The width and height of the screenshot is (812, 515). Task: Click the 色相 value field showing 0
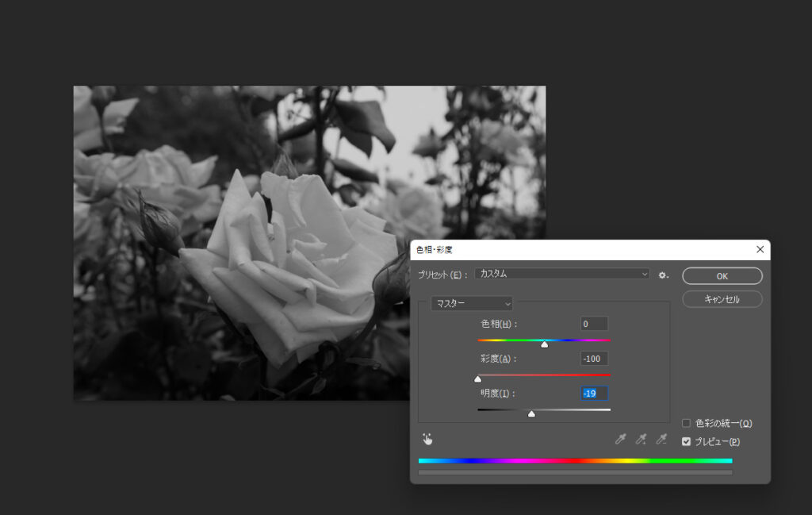pos(594,324)
